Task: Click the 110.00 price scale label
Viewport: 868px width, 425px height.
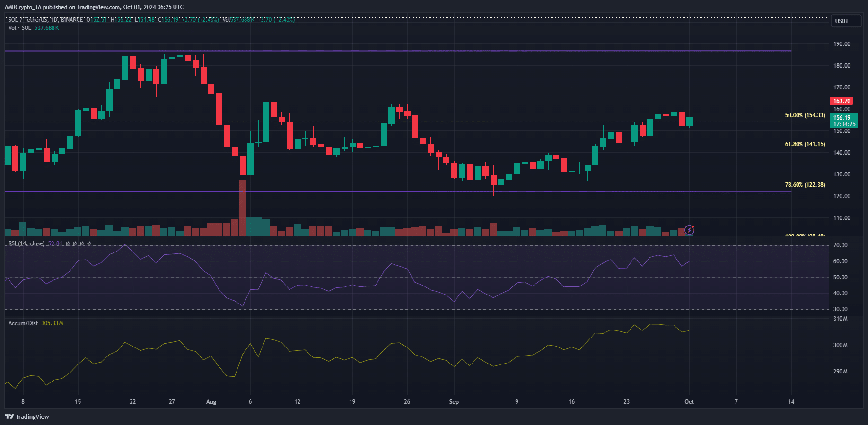Action: (842, 218)
